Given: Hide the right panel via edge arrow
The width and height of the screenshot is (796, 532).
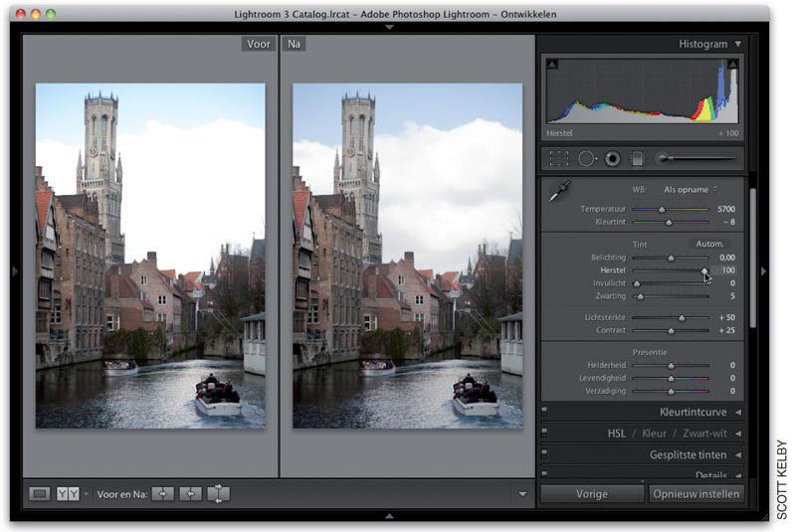Looking at the screenshot, I should click(763, 271).
